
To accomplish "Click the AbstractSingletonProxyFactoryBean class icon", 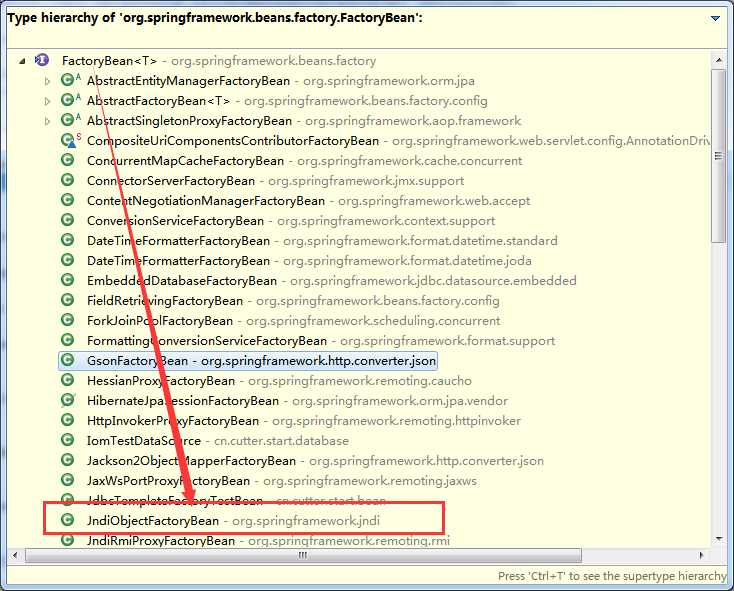I will pyautogui.click(x=68, y=120).
